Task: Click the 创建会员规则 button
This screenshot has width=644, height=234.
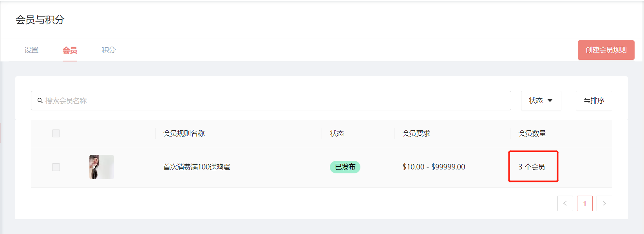Action: [606, 50]
